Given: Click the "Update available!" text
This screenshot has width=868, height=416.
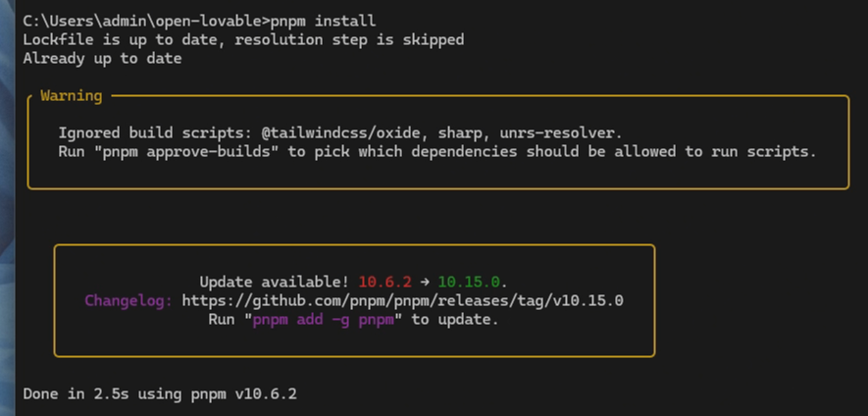Looking at the screenshot, I should point(274,282).
